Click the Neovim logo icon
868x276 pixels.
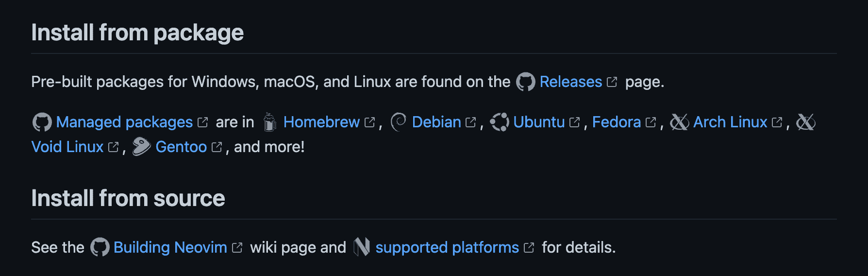tap(362, 247)
